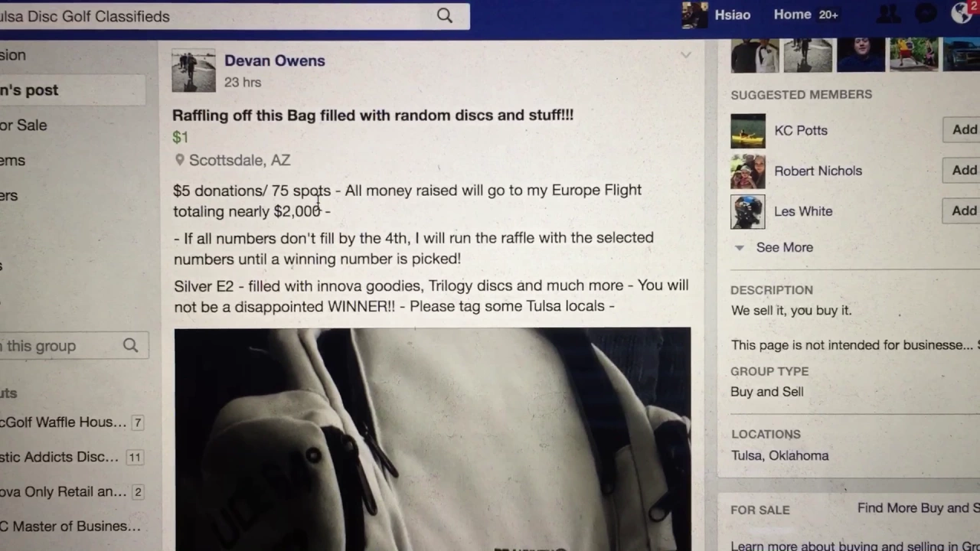980x551 pixels.
Task: Open For Sale section in left sidebar
Action: click(x=24, y=125)
